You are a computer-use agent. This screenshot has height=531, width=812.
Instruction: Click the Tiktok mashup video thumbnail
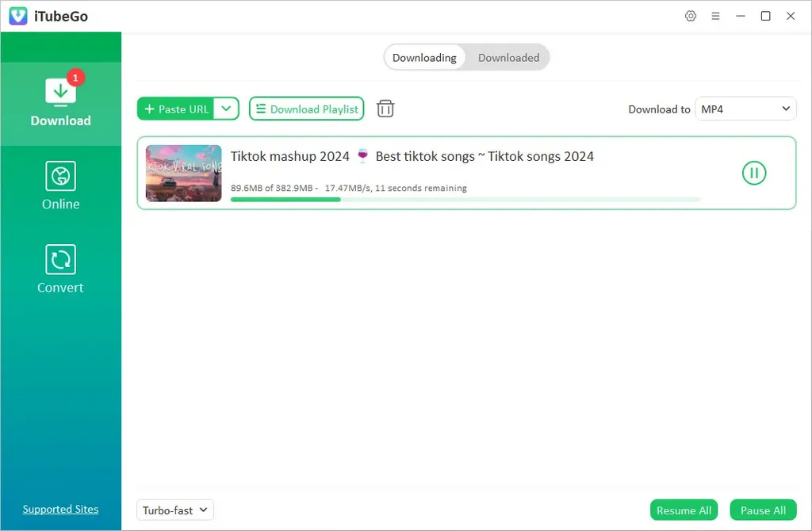(184, 173)
